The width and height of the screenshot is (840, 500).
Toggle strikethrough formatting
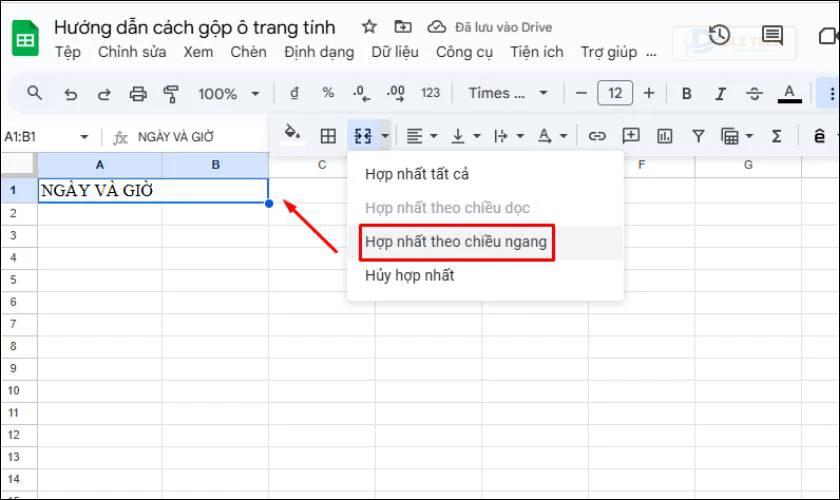point(754,94)
